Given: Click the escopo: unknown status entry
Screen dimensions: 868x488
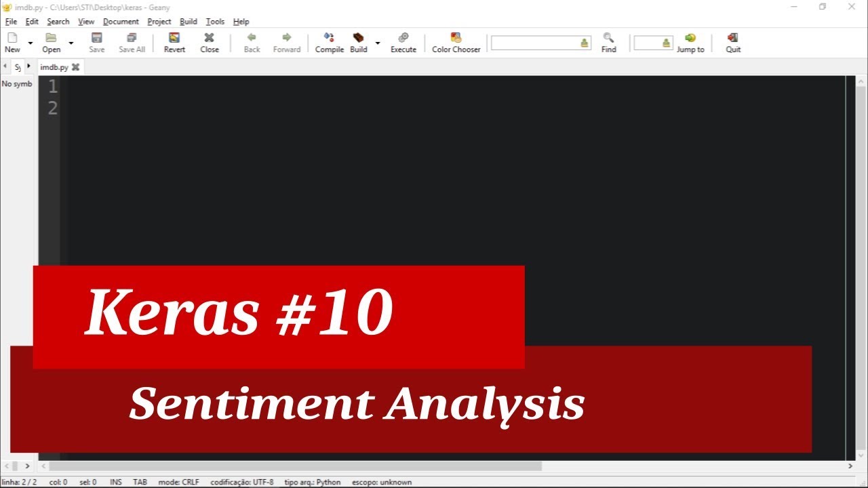Looking at the screenshot, I should click(x=382, y=482).
